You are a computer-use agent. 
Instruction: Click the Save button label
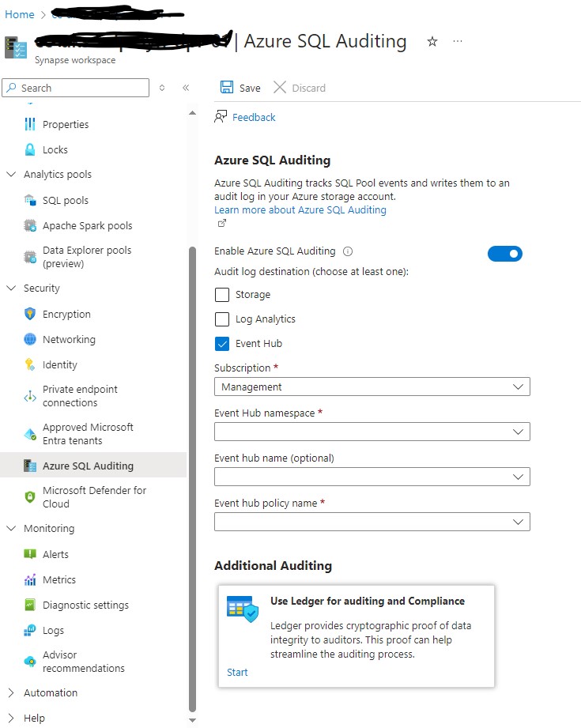click(x=250, y=89)
